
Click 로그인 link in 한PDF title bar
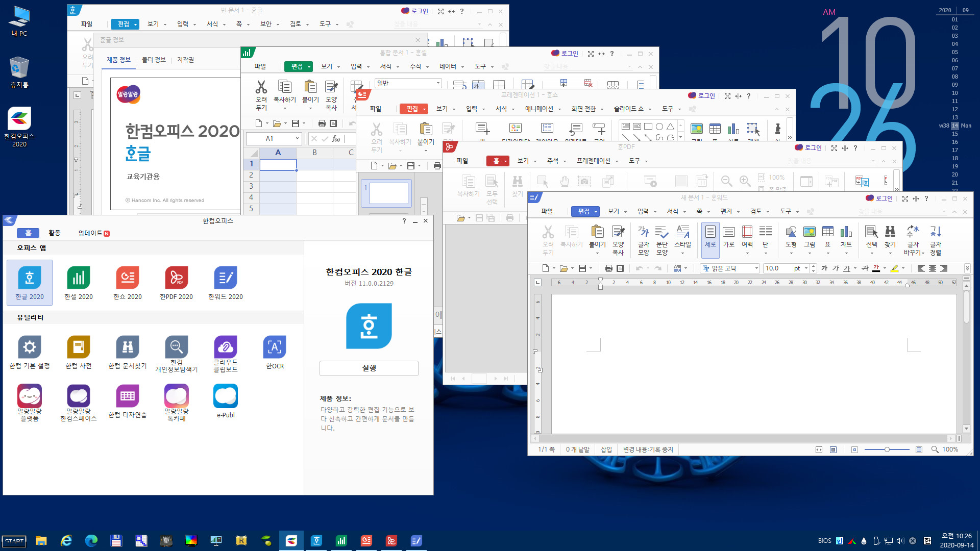point(808,147)
